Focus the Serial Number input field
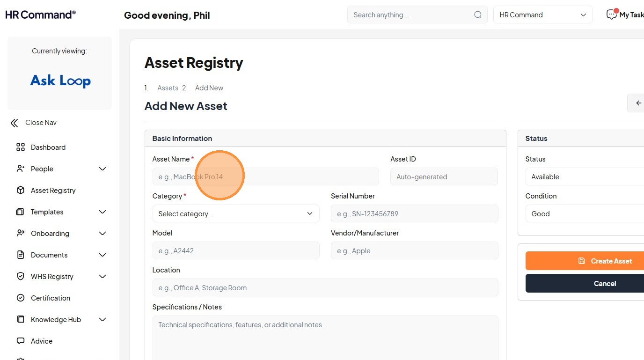This screenshot has width=644, height=360. click(414, 214)
